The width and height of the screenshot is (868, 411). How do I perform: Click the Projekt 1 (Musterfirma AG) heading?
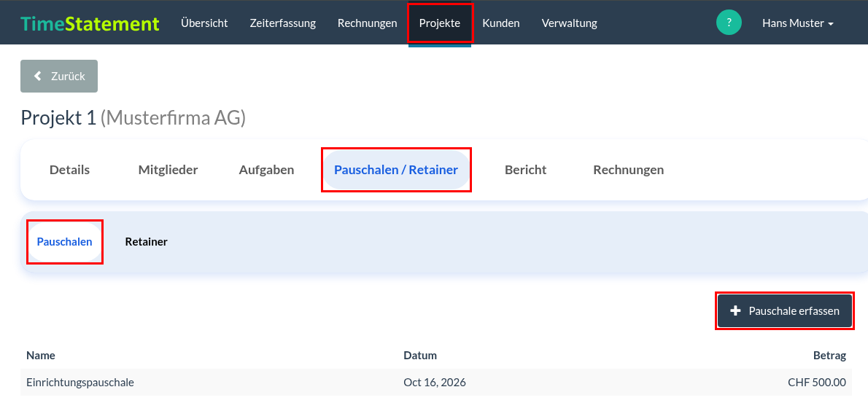click(133, 118)
